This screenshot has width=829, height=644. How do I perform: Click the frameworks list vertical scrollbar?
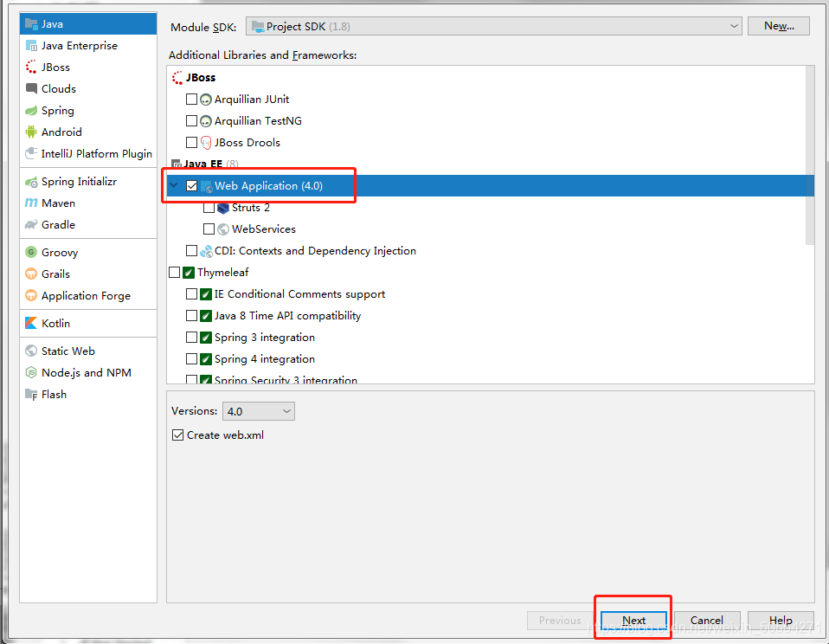click(x=810, y=156)
